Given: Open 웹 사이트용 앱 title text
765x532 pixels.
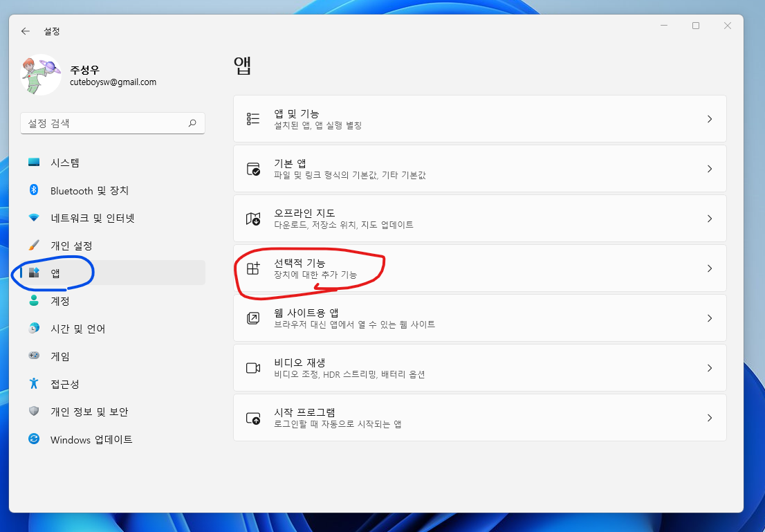Looking at the screenshot, I should pyautogui.click(x=306, y=313).
